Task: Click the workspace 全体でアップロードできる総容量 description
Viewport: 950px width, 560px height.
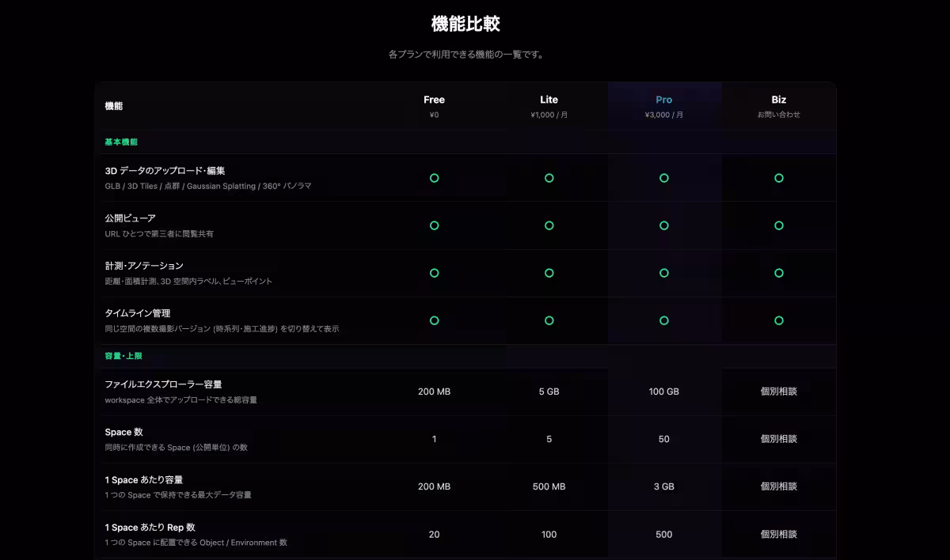Action: pyautogui.click(x=180, y=399)
